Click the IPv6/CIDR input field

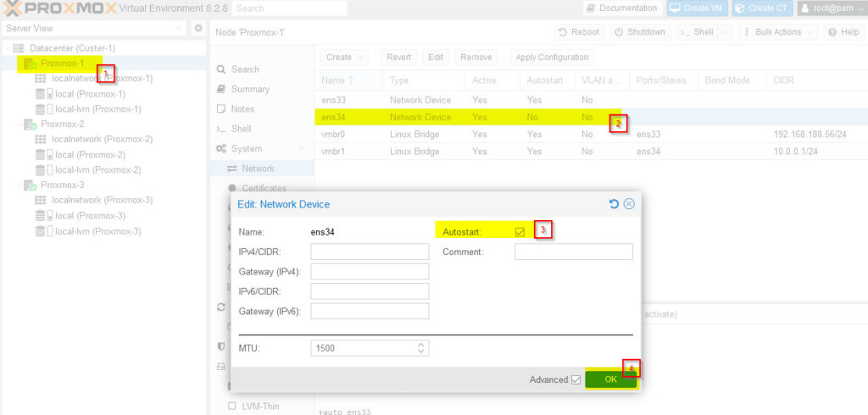[370, 291]
